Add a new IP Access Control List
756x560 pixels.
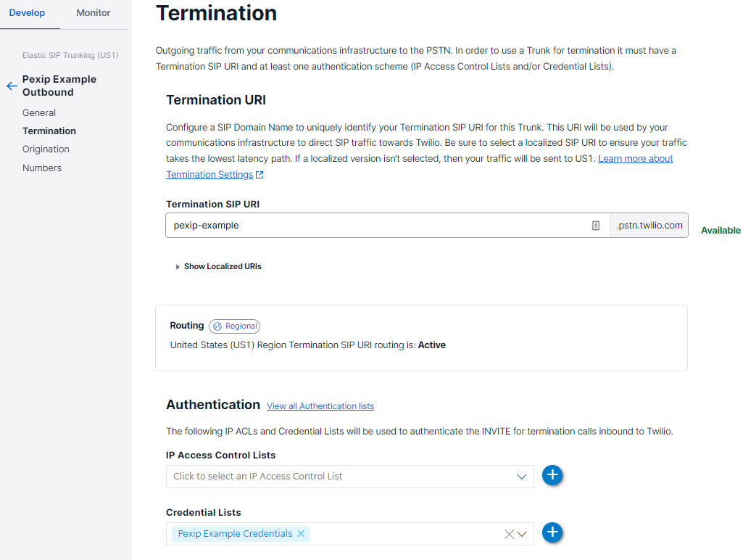coord(552,475)
